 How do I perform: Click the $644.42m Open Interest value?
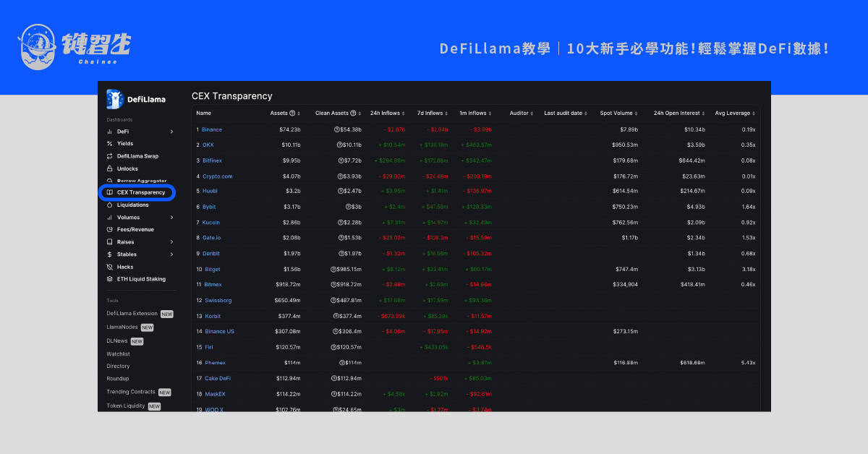click(692, 160)
